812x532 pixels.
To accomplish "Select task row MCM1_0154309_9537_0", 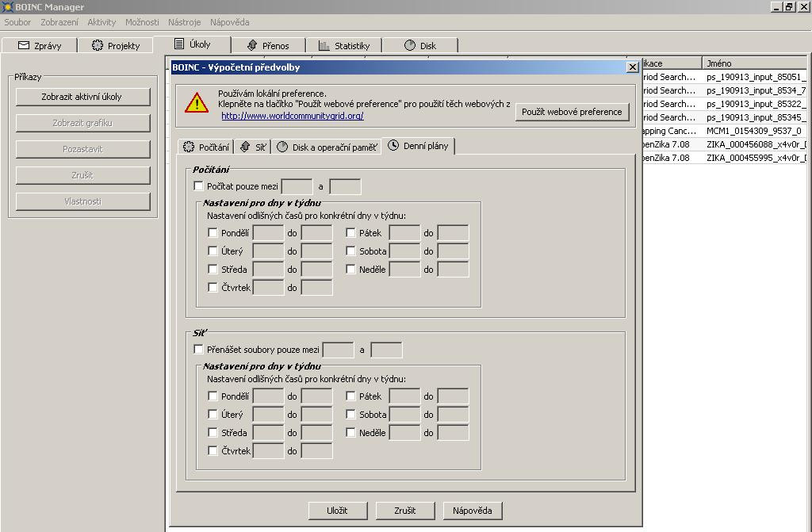I will point(725,131).
